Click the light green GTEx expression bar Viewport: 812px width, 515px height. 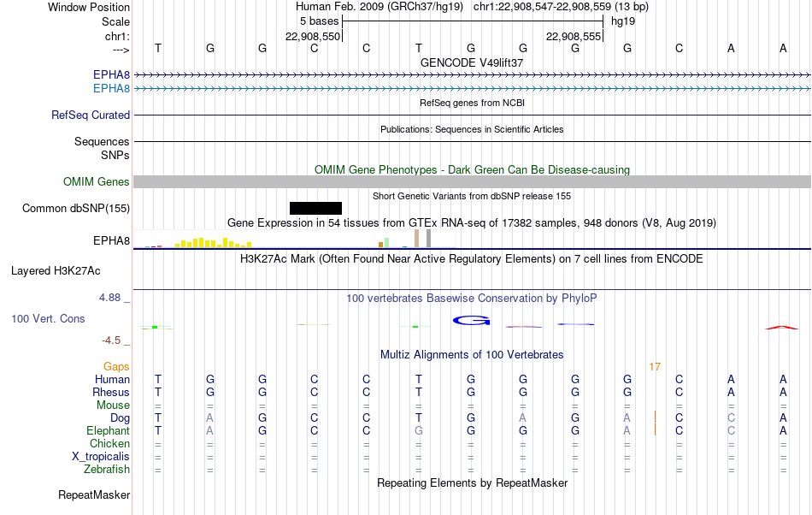pyautogui.click(x=387, y=242)
